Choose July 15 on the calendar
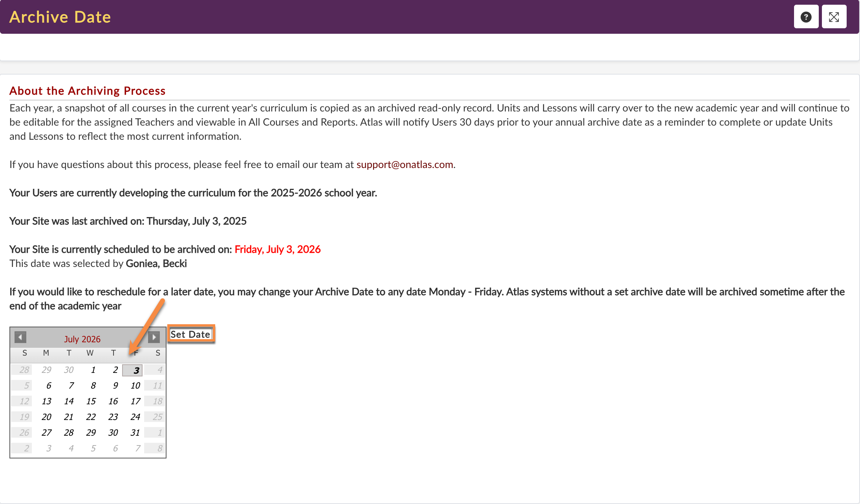860x504 pixels. click(x=91, y=401)
